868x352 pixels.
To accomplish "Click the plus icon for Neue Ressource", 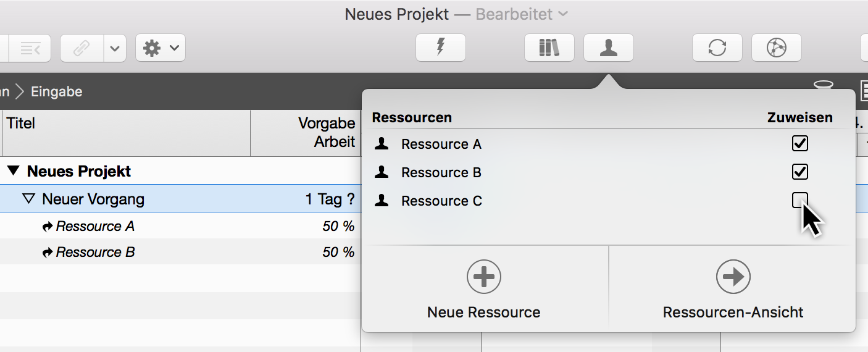I will click(x=483, y=277).
